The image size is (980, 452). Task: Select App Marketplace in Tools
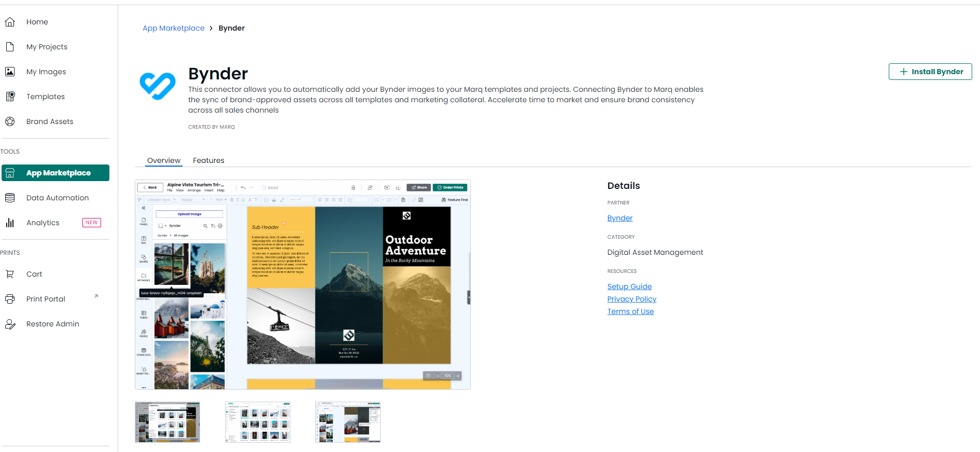[55, 173]
